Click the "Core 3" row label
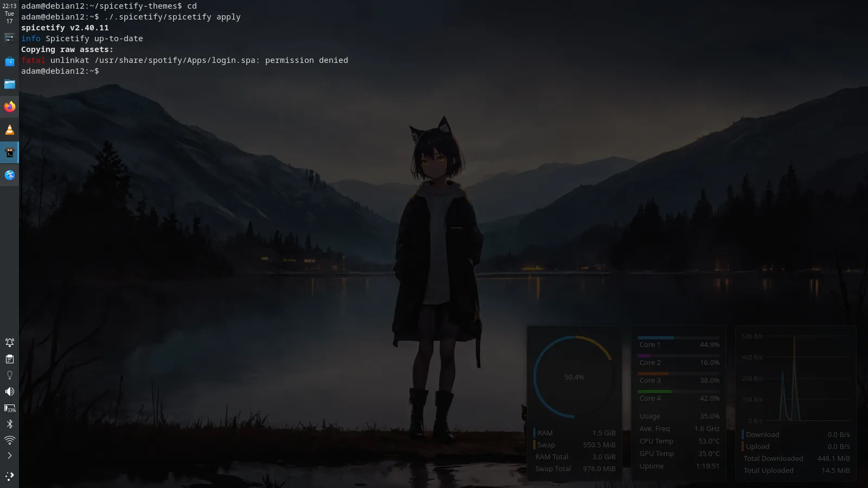The height and width of the screenshot is (488, 868). (650, 380)
